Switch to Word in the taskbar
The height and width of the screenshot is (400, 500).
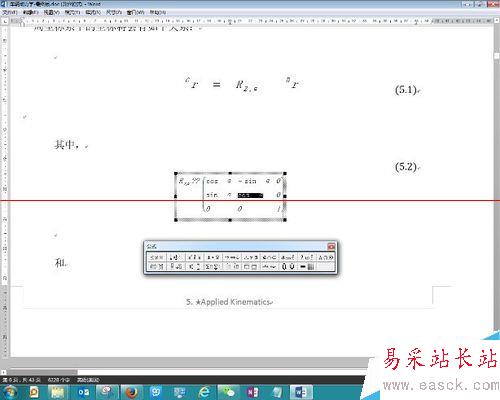pos(301,392)
